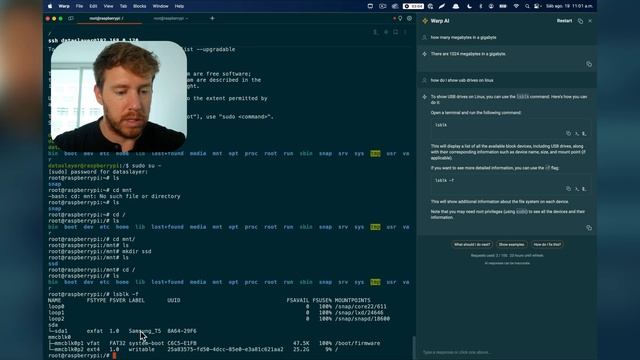Save the lsblk snippet as workflow
Screen dimensions: 640x360
[584, 133]
